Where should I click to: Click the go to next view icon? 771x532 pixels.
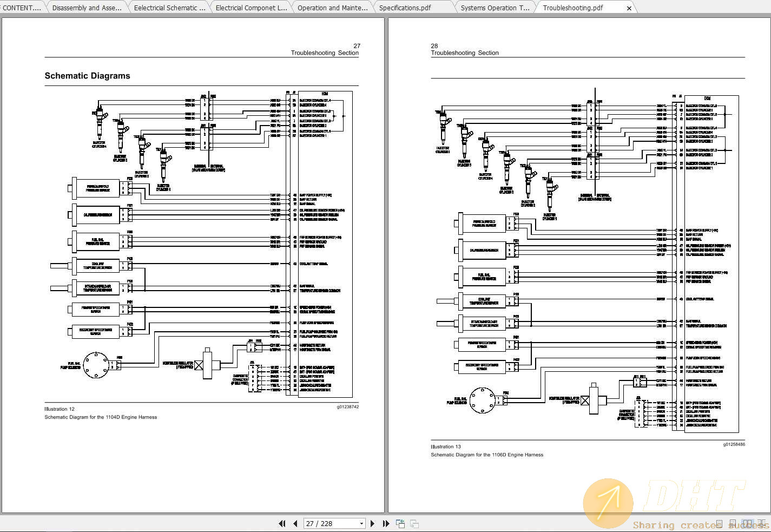coord(414,523)
